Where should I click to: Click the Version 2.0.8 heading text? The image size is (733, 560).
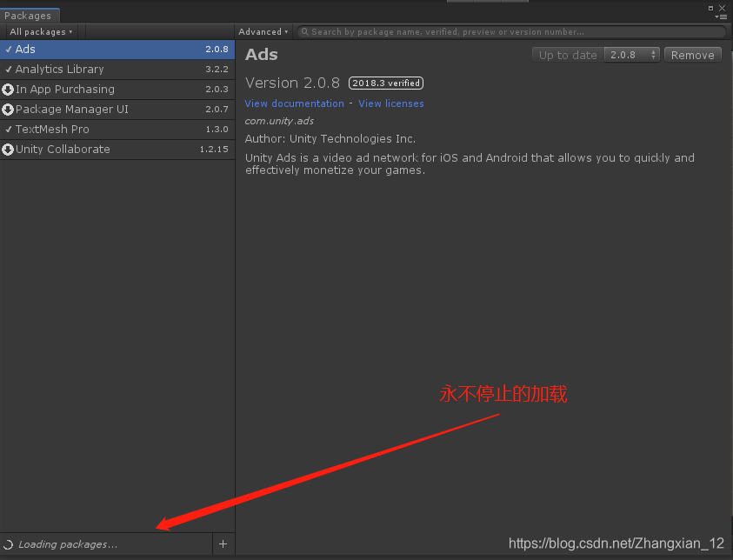coord(292,83)
